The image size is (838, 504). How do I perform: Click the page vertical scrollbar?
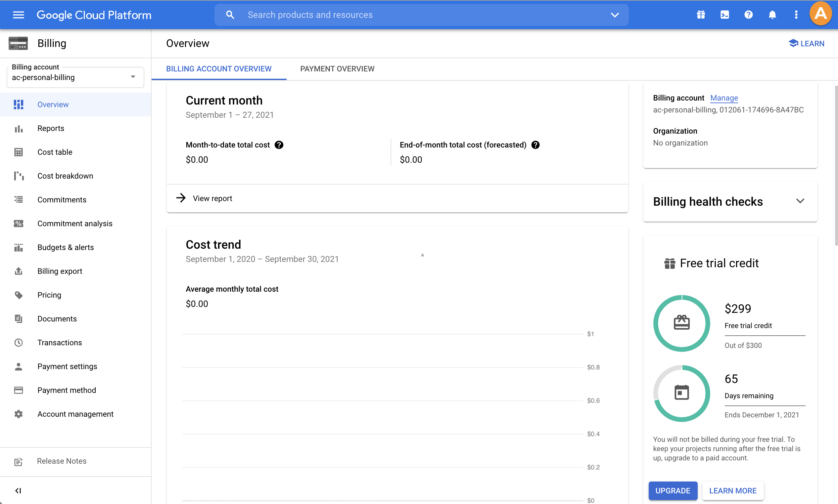[x=836, y=166]
